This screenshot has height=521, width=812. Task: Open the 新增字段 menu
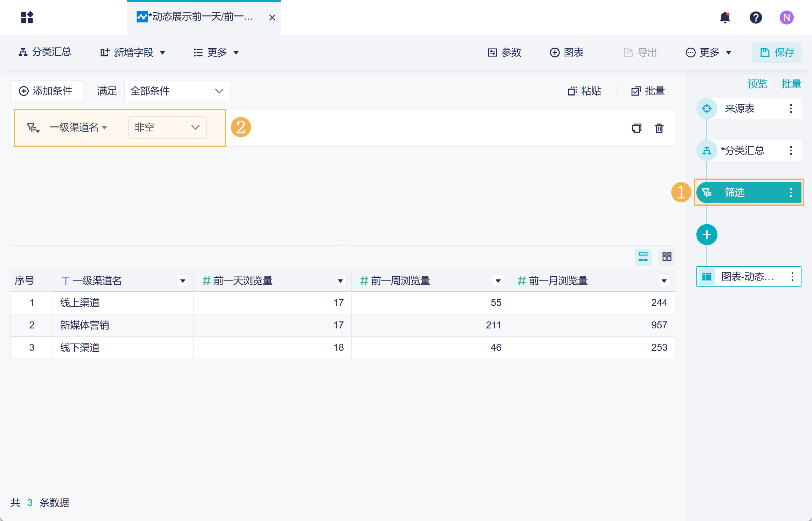click(x=133, y=53)
